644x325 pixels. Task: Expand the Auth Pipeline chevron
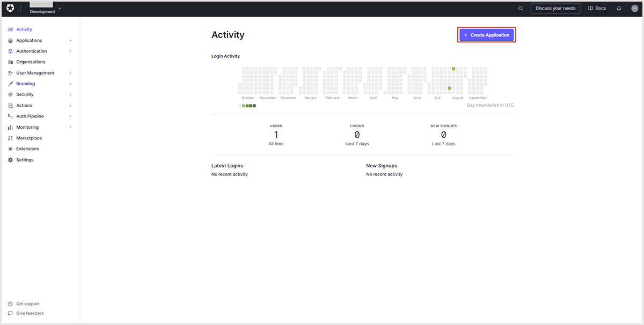coord(70,116)
